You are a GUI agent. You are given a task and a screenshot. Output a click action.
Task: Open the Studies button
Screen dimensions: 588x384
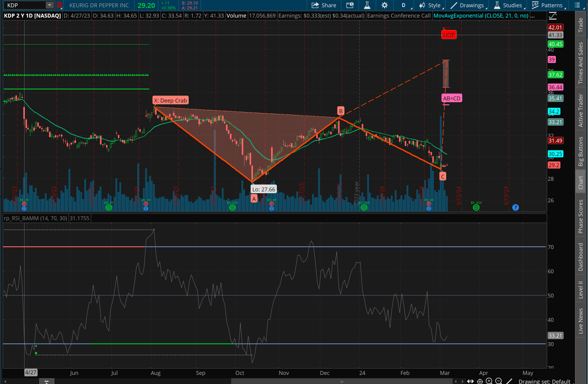click(508, 5)
